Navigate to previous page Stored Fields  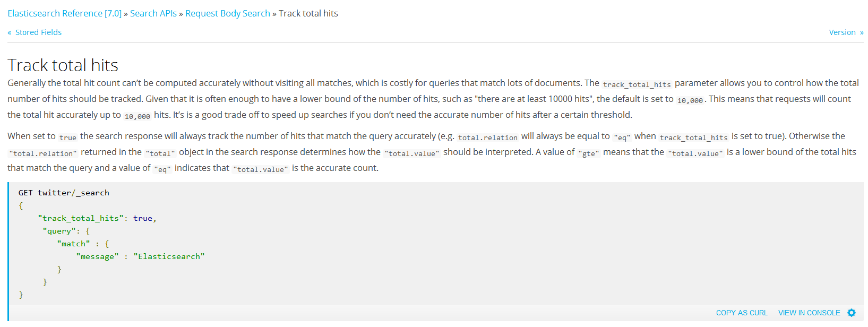(x=38, y=32)
